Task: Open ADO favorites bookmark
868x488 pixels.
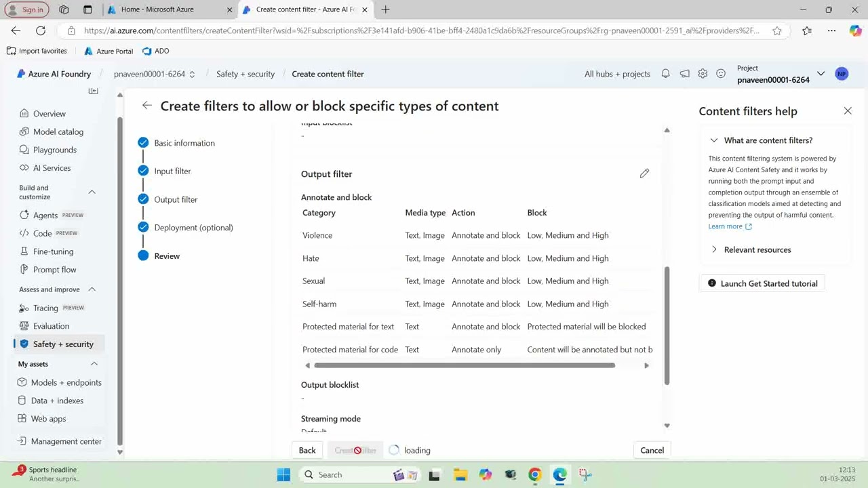Action: [x=156, y=51]
